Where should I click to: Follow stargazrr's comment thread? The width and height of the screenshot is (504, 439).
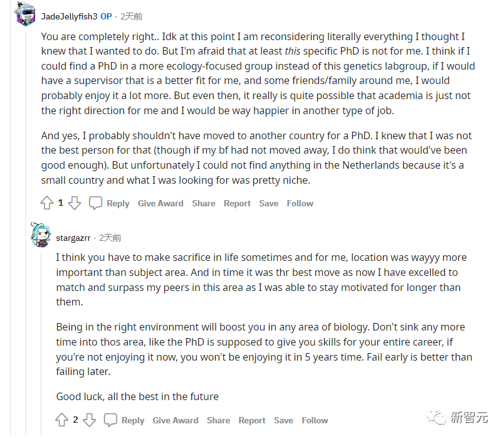click(x=315, y=420)
